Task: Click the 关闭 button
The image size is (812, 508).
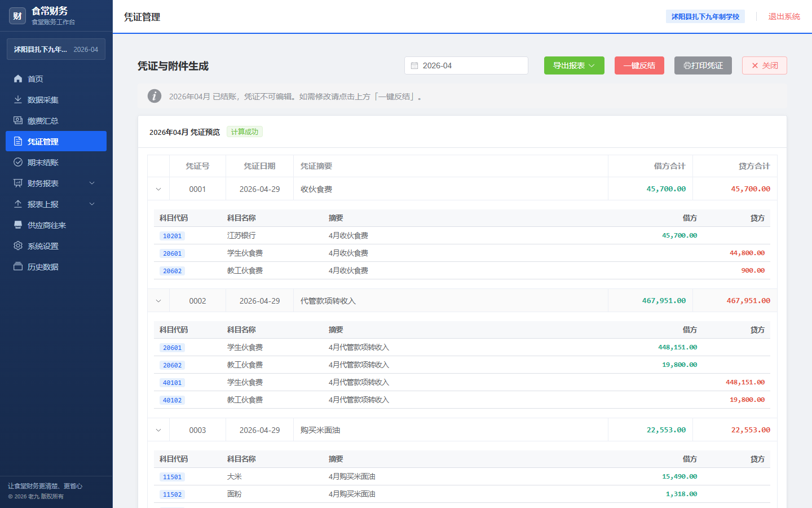Action: (765, 65)
